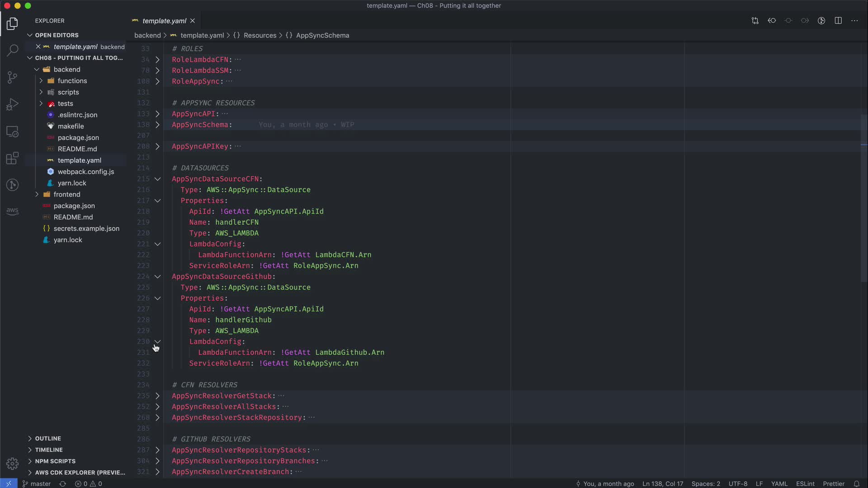Screen dimensions: 868x488
Task: Click Resources in the breadcrumb
Action: 259,35
